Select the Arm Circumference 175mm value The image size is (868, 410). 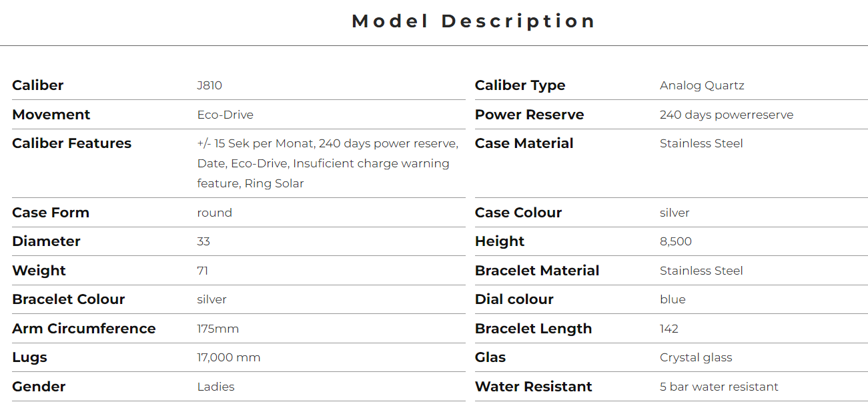click(218, 329)
